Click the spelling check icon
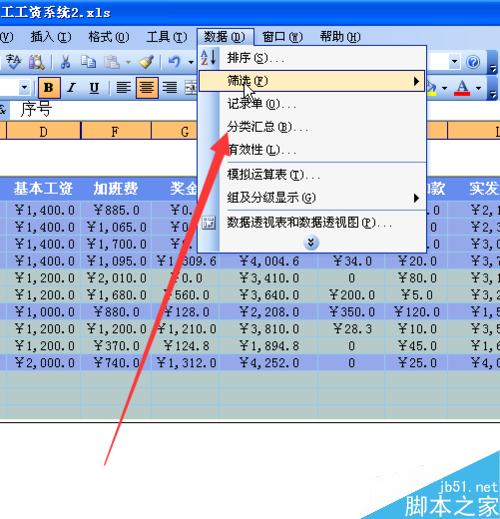The image size is (500, 519). (x=13, y=62)
